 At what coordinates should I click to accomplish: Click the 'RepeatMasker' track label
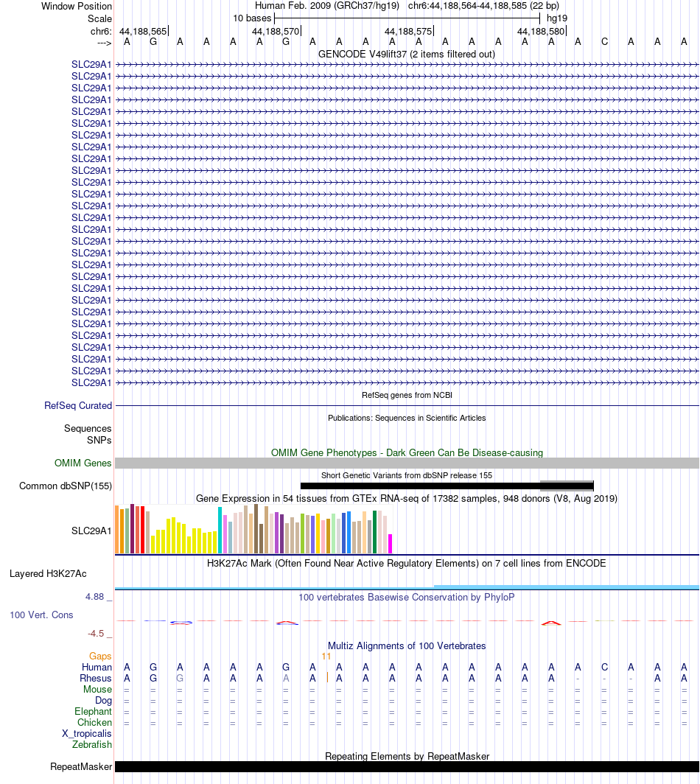click(x=81, y=766)
